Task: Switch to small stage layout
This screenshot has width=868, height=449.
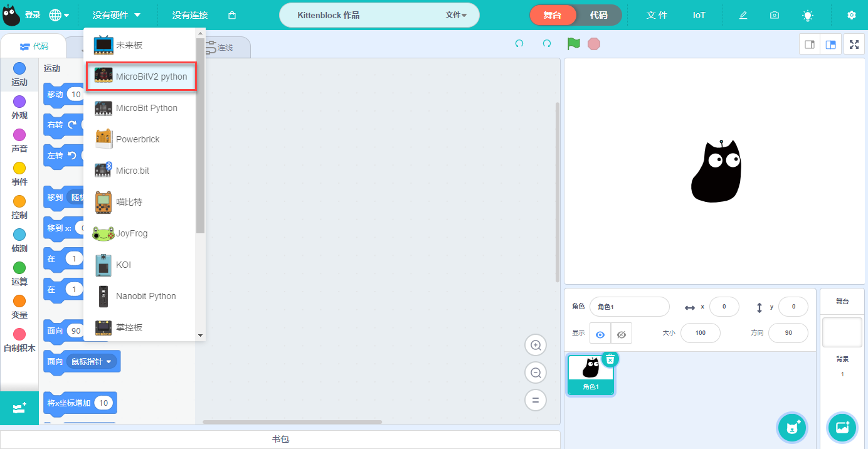Action: (x=810, y=45)
